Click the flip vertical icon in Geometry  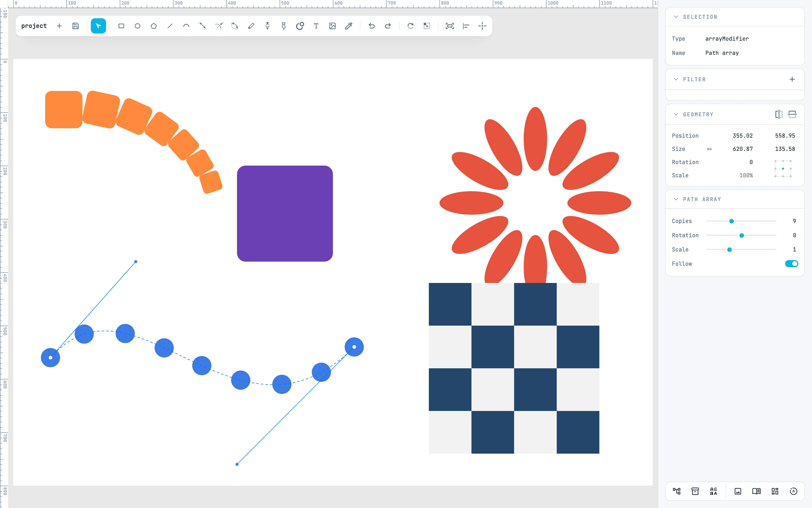[792, 115]
